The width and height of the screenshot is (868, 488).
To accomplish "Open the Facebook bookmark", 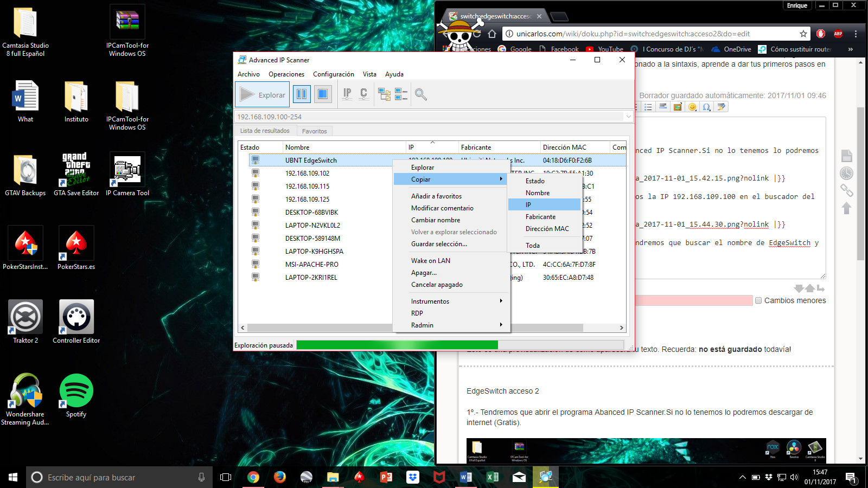I will [x=559, y=49].
